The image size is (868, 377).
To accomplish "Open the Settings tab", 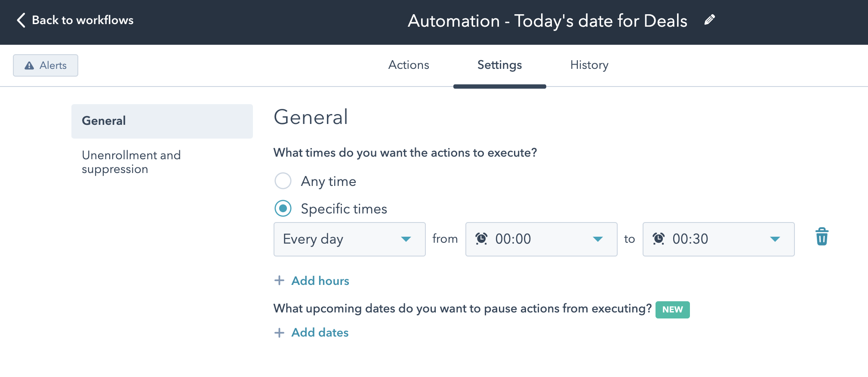I will pyautogui.click(x=499, y=65).
